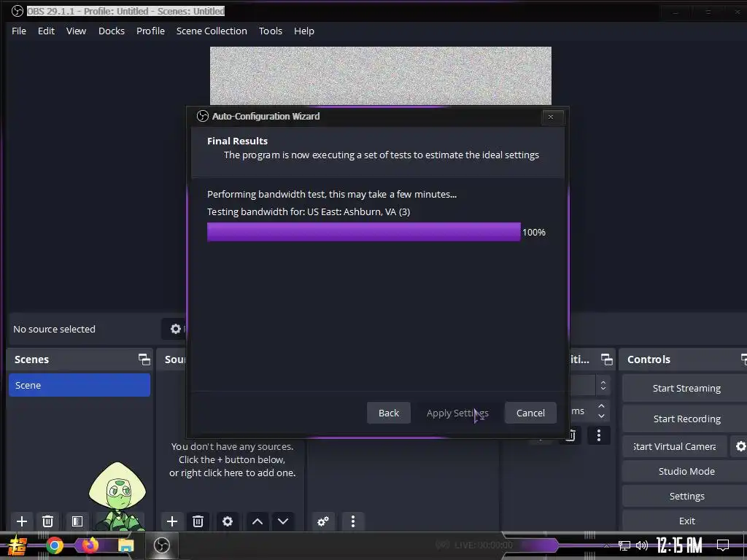Add a new source with plus icon

172,521
